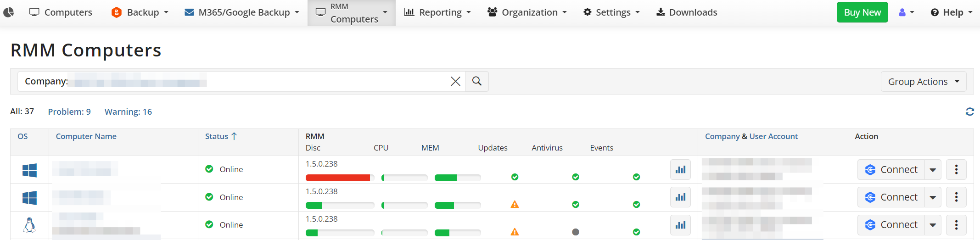The width and height of the screenshot is (980, 240).
Task: Open three-dot menu for first computer
Action: pyautogui.click(x=956, y=170)
